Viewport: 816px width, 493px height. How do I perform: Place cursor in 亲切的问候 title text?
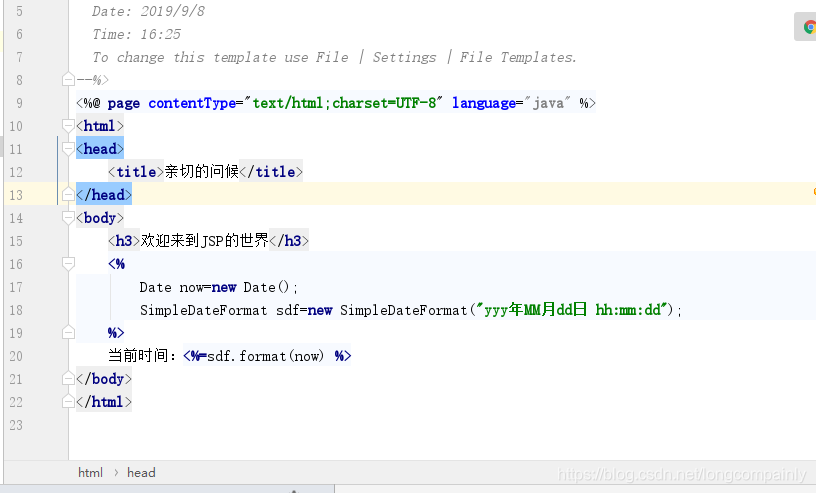[x=202, y=171]
